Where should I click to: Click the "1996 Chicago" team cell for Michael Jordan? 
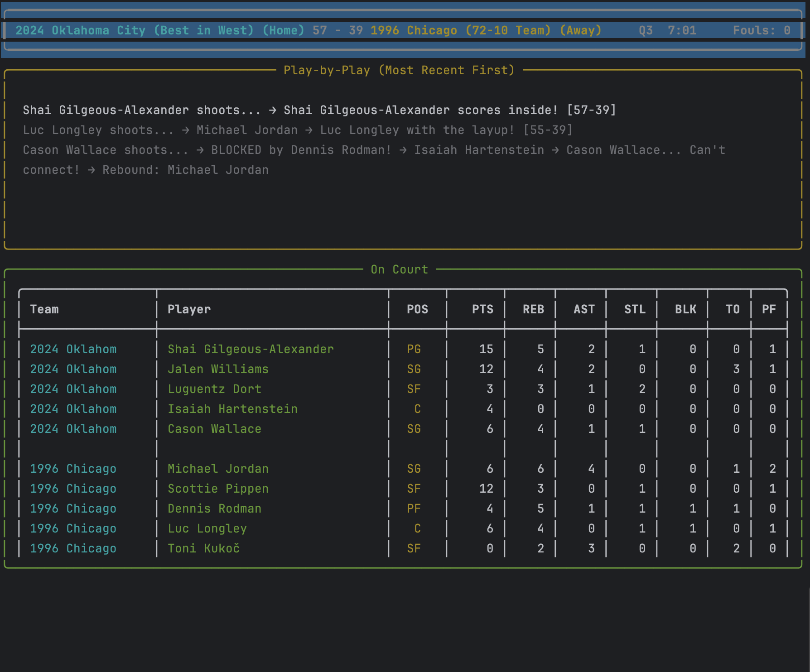tap(73, 469)
